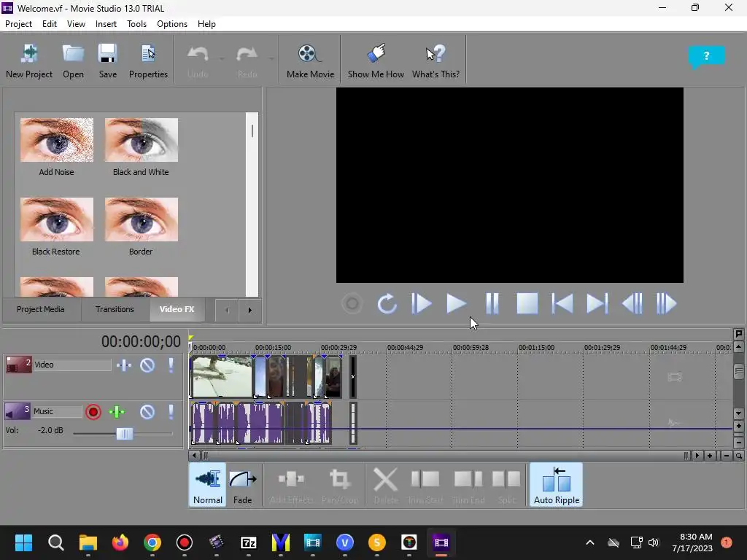Open the Help menu
Screen dimensions: 747x560
tap(206, 24)
